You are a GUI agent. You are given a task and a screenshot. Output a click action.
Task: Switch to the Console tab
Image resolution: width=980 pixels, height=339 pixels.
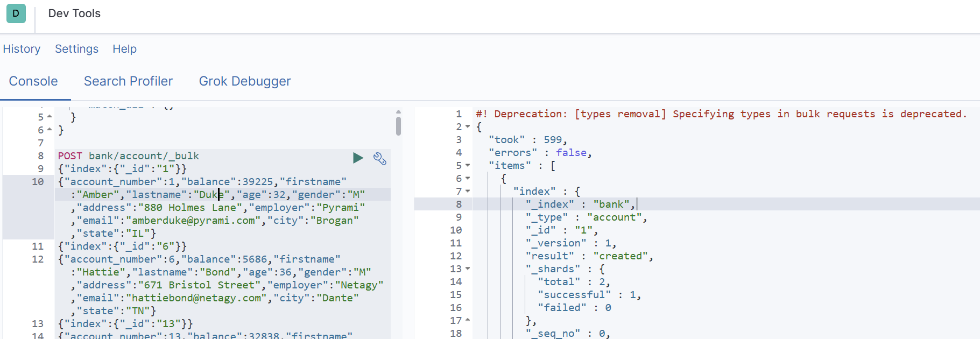(x=33, y=81)
